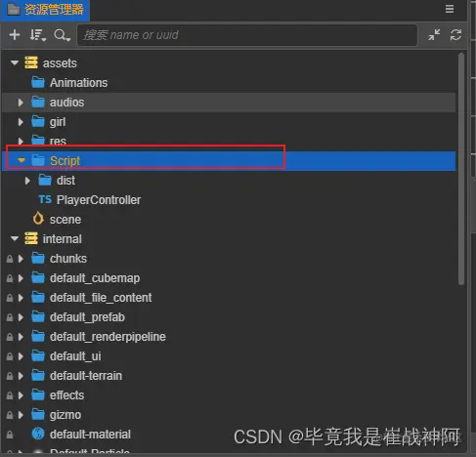Viewport: 476px width, 457px height.
Task: Select the assets root label
Action: (60, 63)
